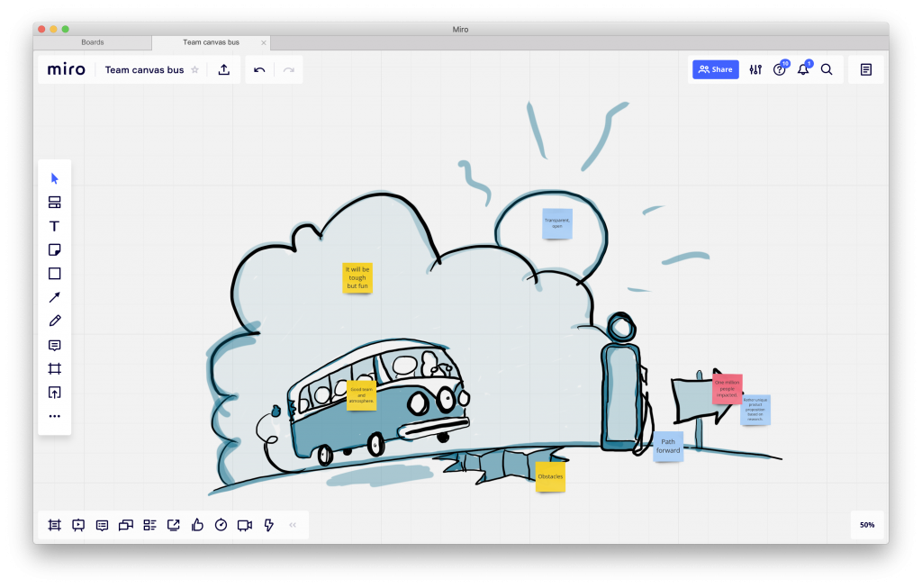
Task: Open the Upload tool in sidebar
Action: pos(54,393)
